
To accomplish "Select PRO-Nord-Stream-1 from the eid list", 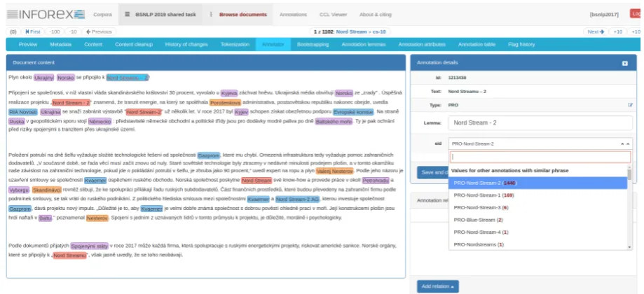I will 537,195.
